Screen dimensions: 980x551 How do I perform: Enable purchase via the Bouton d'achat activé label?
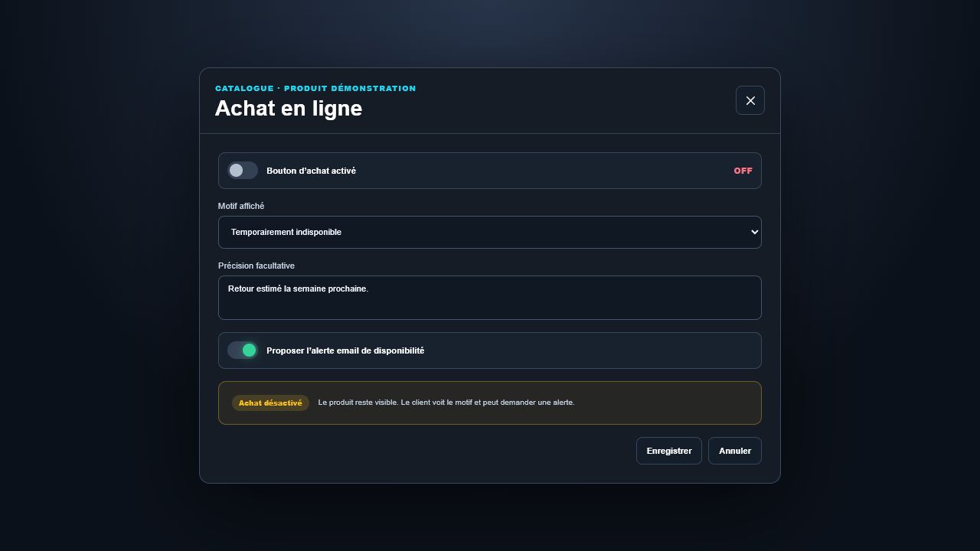[x=311, y=171]
